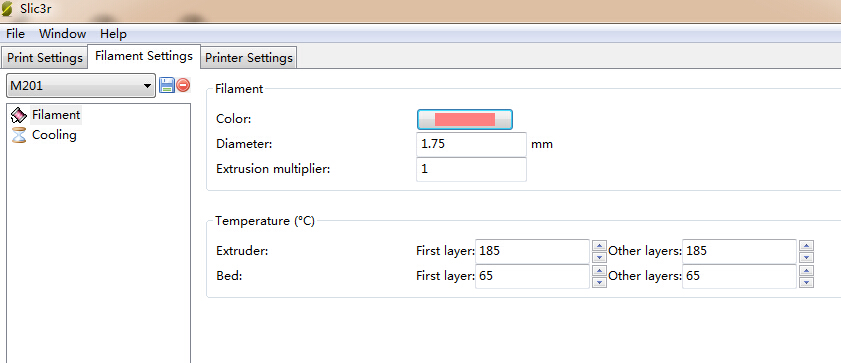Click the Cooling hourglass icon

[x=19, y=135]
